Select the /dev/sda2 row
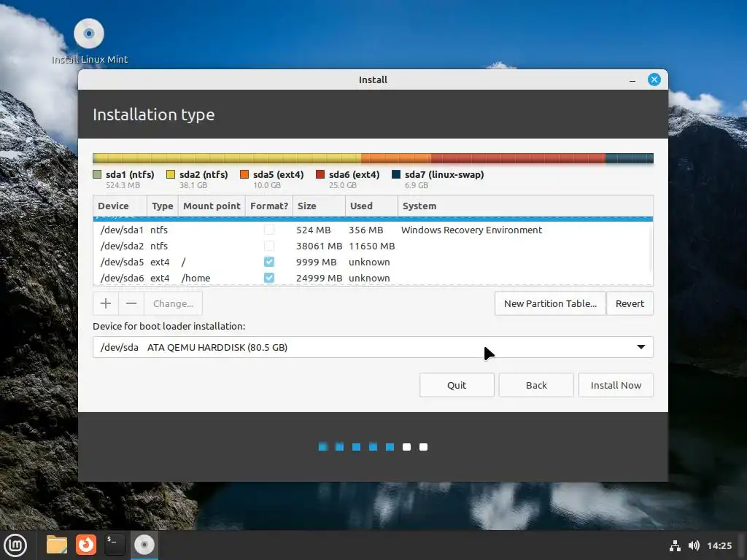The image size is (747, 560). point(371,246)
